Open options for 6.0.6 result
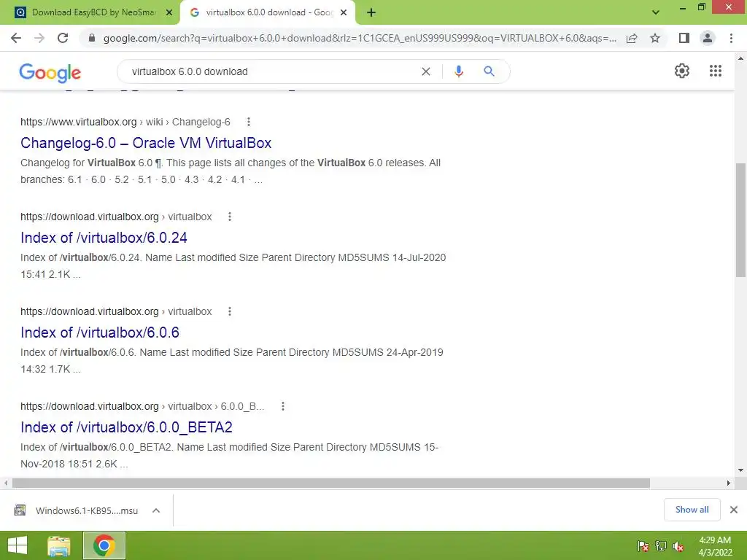 (230, 311)
